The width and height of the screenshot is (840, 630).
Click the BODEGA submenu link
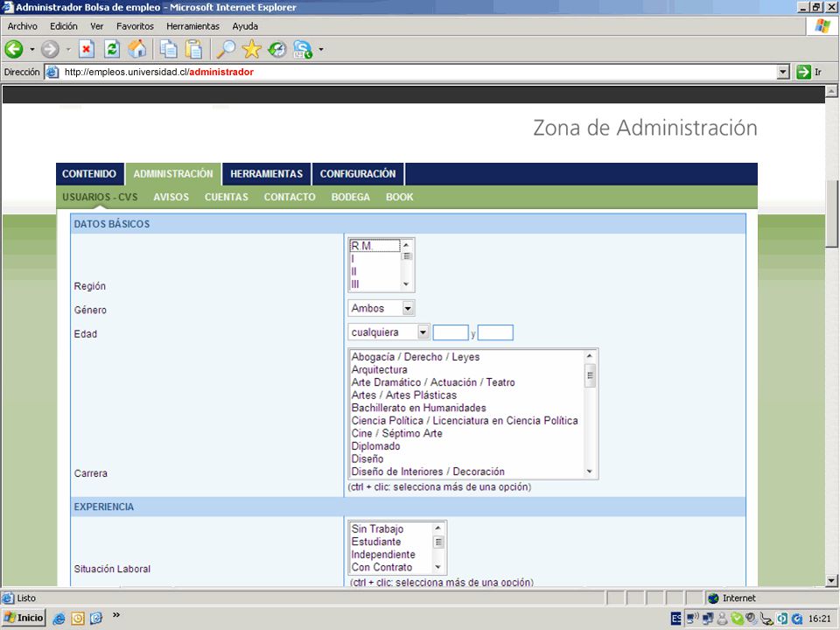[350, 197]
